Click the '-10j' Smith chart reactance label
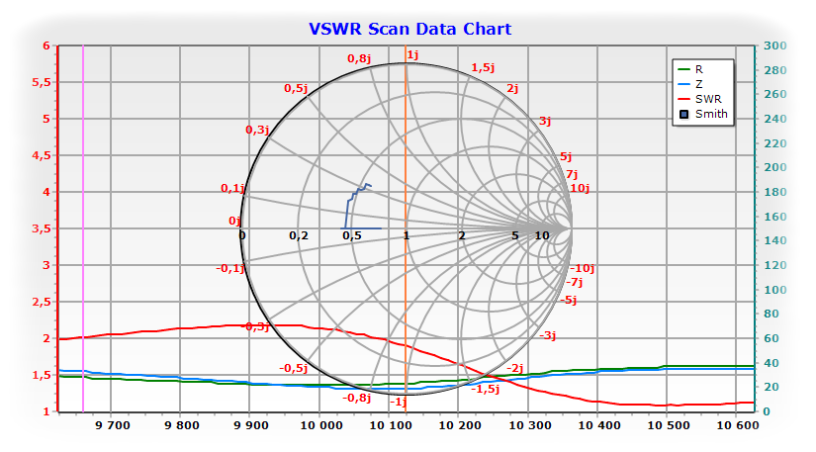Image resolution: width=816 pixels, height=452 pixels. [582, 268]
